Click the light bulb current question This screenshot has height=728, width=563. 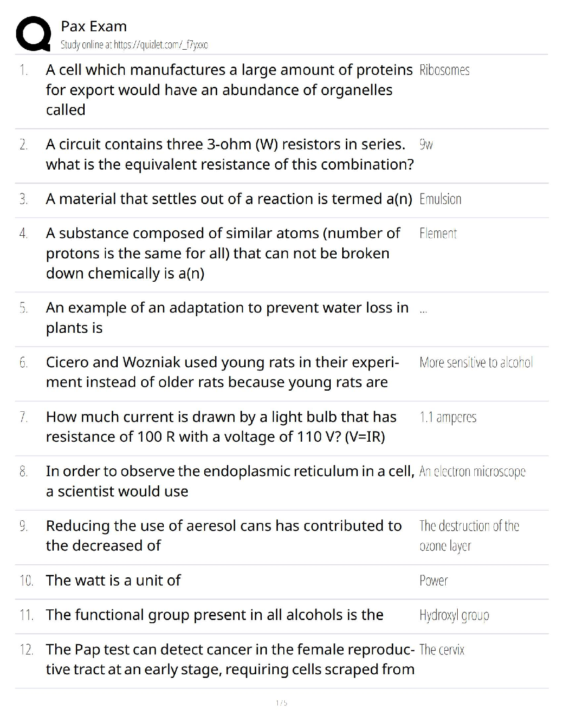221,427
